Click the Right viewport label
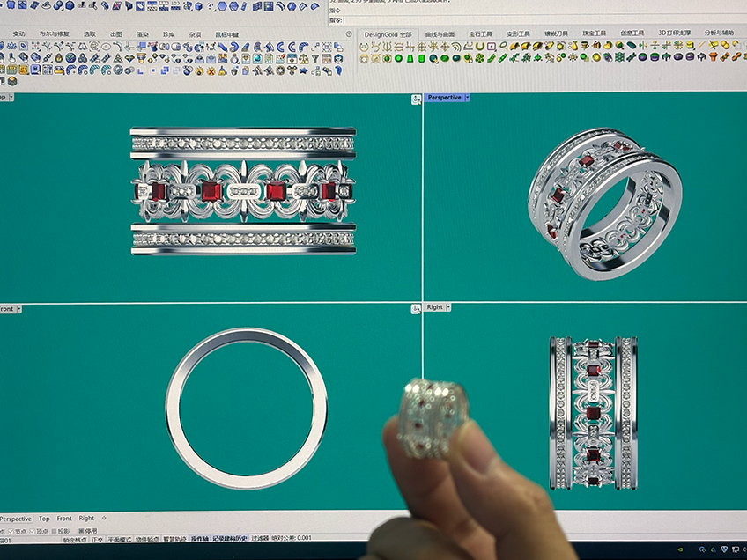The image size is (747, 560). pos(434,307)
